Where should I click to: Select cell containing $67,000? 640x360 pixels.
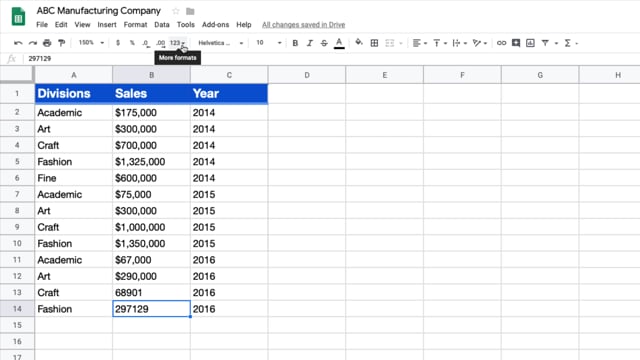[x=151, y=260]
